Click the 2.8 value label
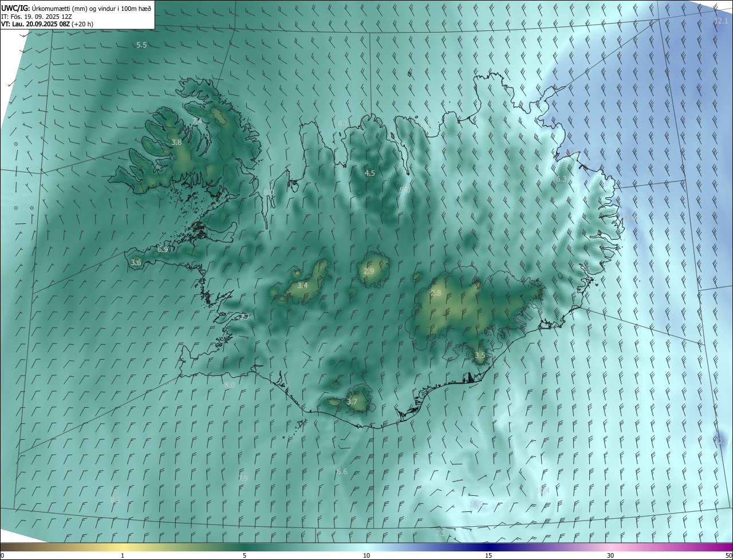The image size is (733, 560). pyautogui.click(x=436, y=293)
